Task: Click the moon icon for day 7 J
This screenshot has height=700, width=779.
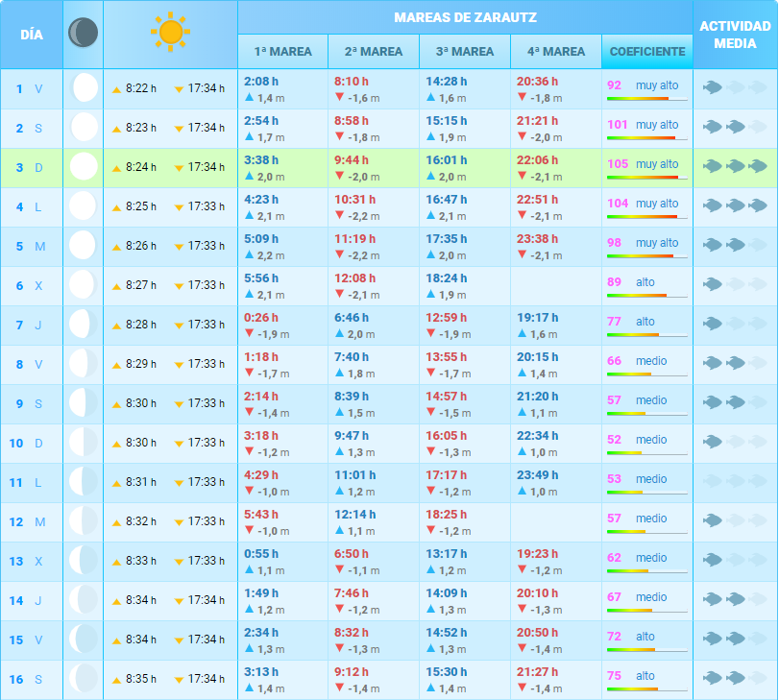Action: coord(84,324)
